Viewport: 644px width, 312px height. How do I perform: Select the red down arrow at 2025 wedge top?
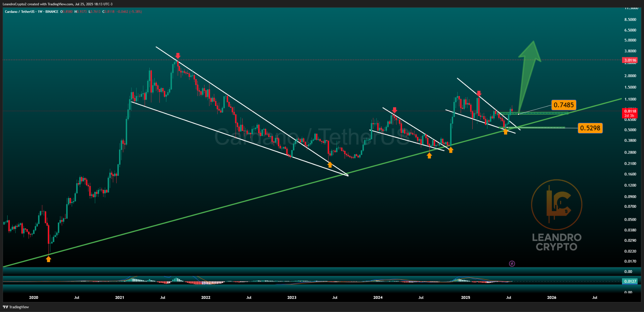click(479, 94)
